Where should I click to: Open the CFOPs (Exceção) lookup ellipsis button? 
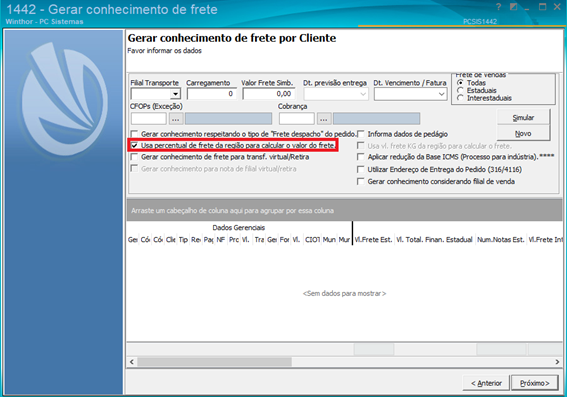(x=176, y=119)
